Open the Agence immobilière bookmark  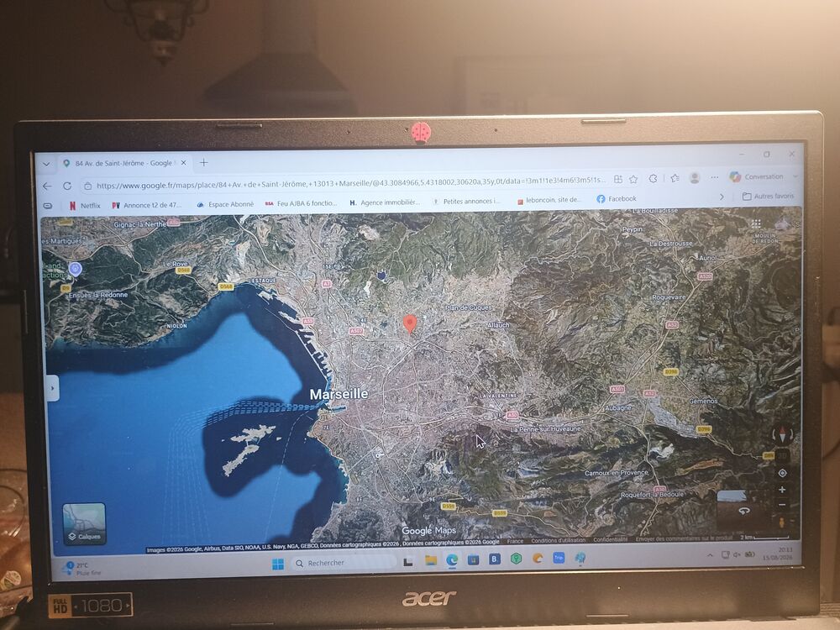pyautogui.click(x=384, y=202)
